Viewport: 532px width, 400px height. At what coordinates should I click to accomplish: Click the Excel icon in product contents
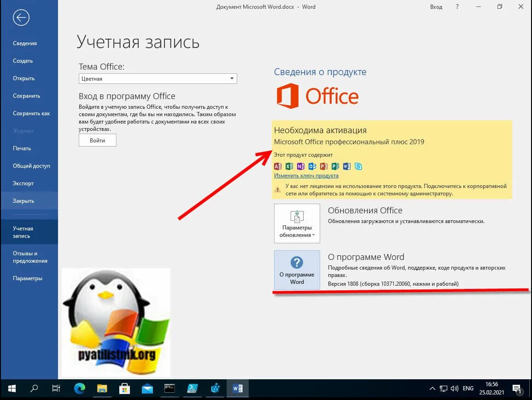click(289, 166)
